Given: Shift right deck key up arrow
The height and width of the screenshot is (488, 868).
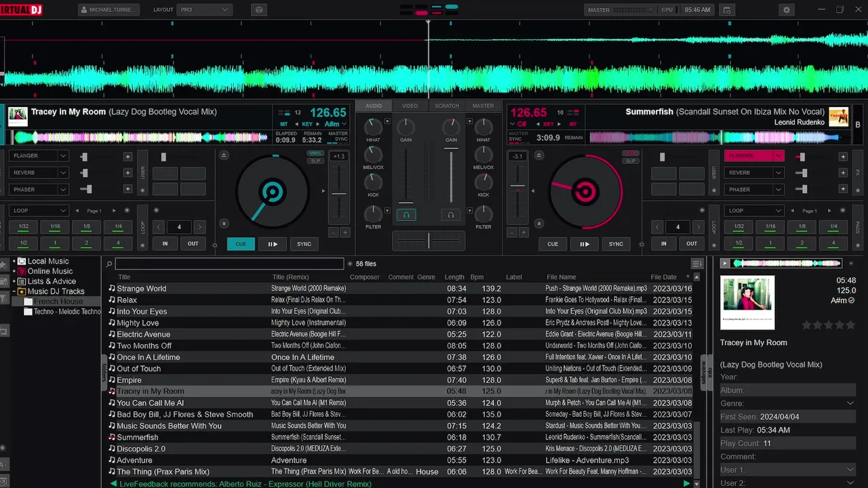Looking at the screenshot, I should click(561, 125).
